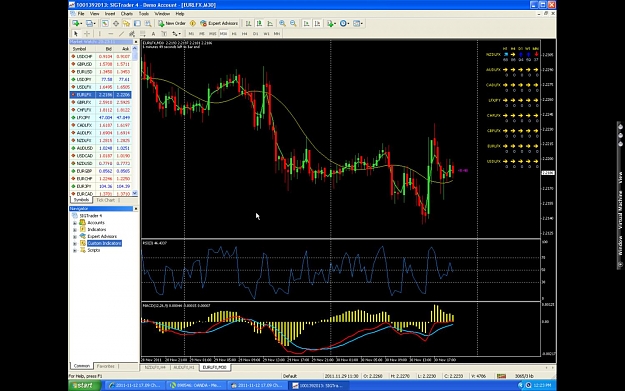Open MetaEditor using the yellow diamond icon

click(x=193, y=24)
